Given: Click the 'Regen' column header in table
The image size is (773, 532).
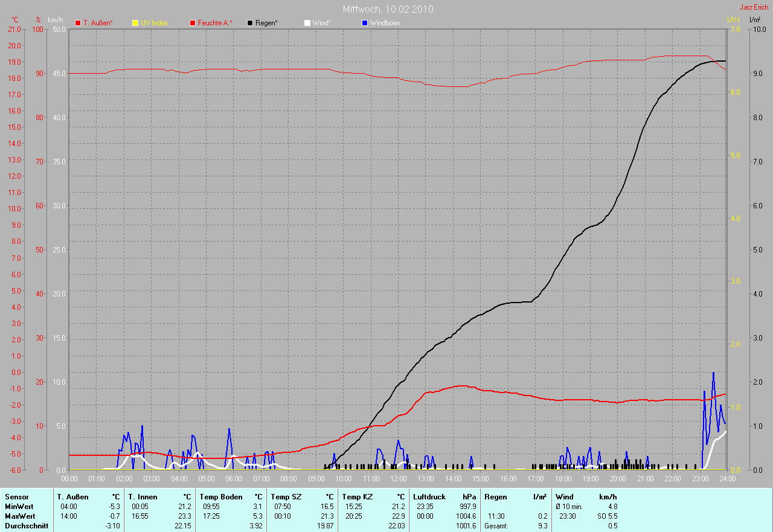Looking at the screenshot, I should click(495, 497).
